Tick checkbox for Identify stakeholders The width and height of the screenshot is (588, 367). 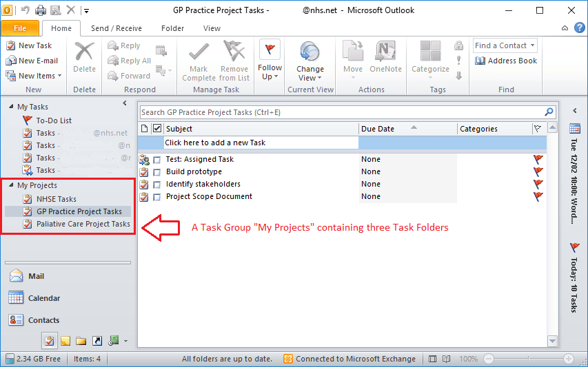tap(157, 185)
